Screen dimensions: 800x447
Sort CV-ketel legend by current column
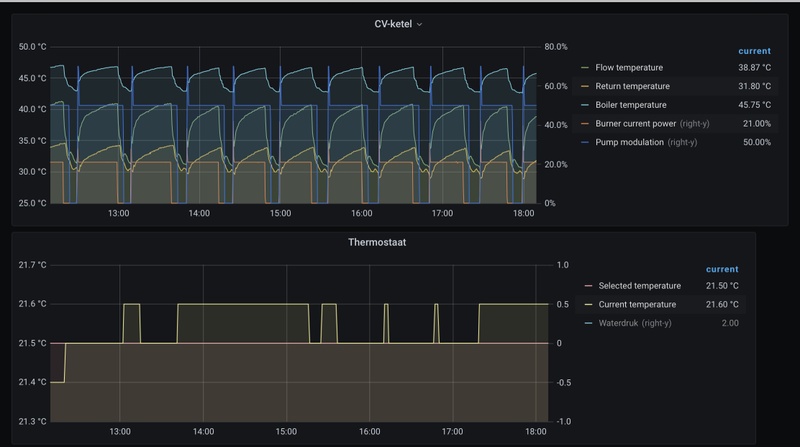(x=754, y=51)
